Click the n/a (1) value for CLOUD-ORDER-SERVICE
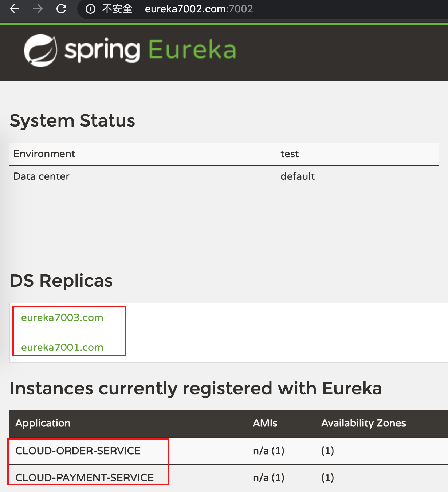This screenshot has width=448, height=492. pyautogui.click(x=268, y=451)
